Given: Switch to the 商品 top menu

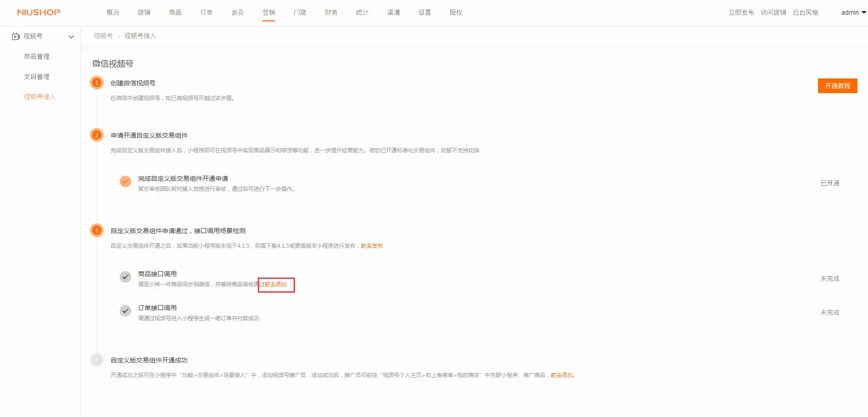Looking at the screenshot, I should click(x=175, y=12).
